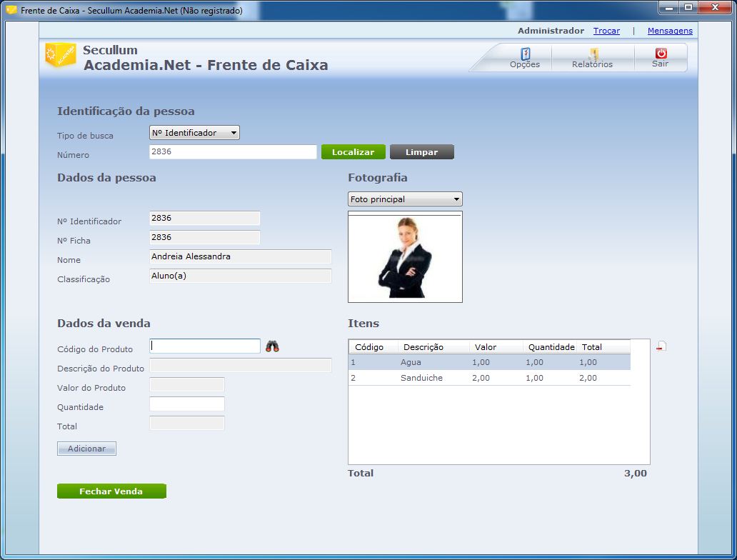737x560 pixels.
Task: Click the Código column header
Action: point(373,347)
